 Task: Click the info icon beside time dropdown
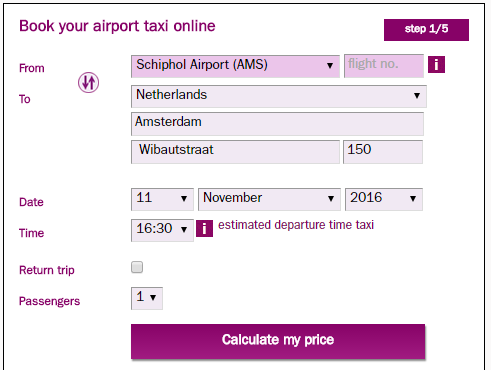pyautogui.click(x=204, y=228)
